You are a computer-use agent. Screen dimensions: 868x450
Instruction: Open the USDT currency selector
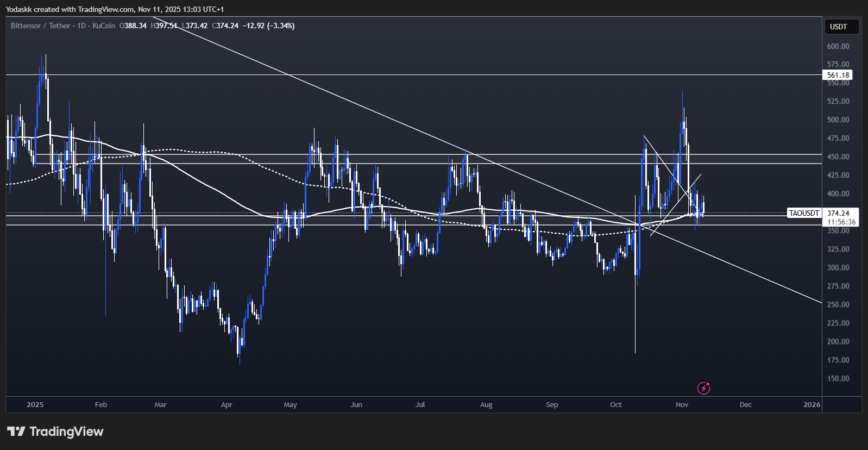839,27
